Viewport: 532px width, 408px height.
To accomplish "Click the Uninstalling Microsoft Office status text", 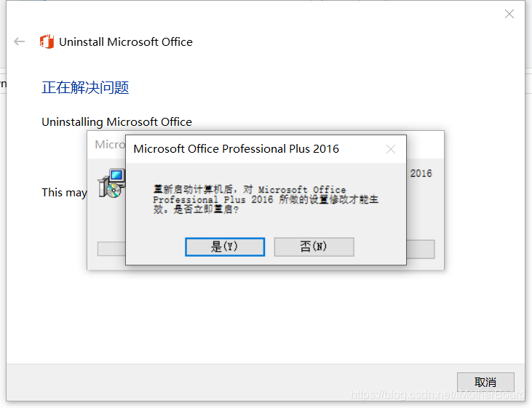I will (x=116, y=121).
